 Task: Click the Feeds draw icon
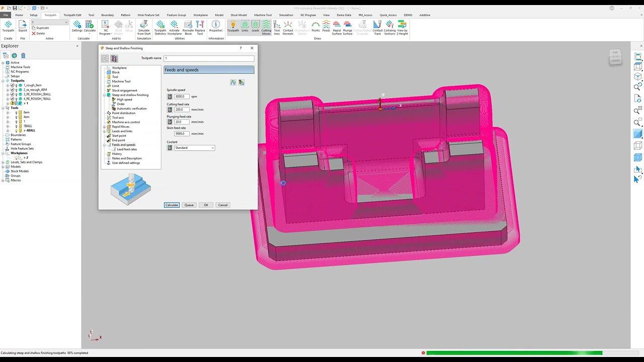pos(326,26)
